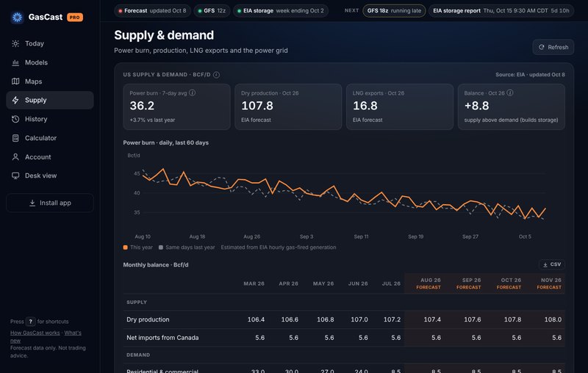
Task: Click the ? shortcuts key icon
Action: 30,322
